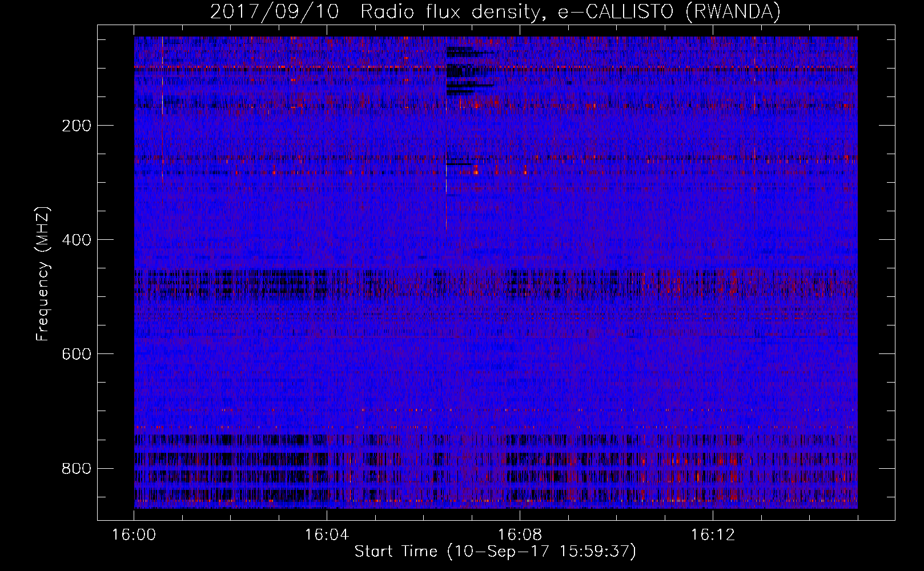Click the 16:00 time tick label

tap(134, 535)
